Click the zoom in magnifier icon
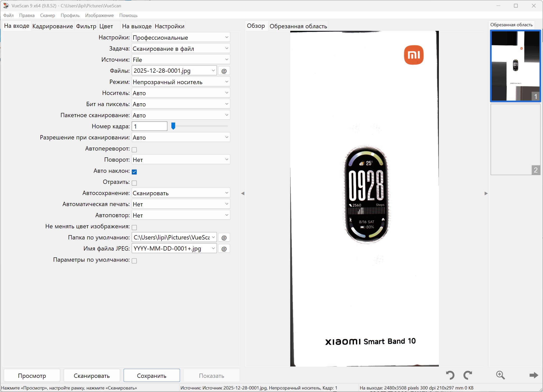The image size is (543, 392). tap(500, 375)
